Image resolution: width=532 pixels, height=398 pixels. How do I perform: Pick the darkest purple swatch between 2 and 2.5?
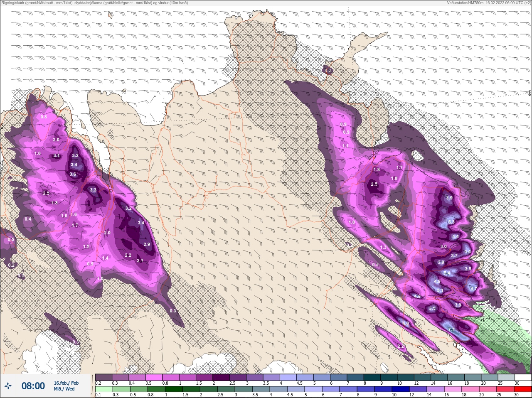(222, 377)
